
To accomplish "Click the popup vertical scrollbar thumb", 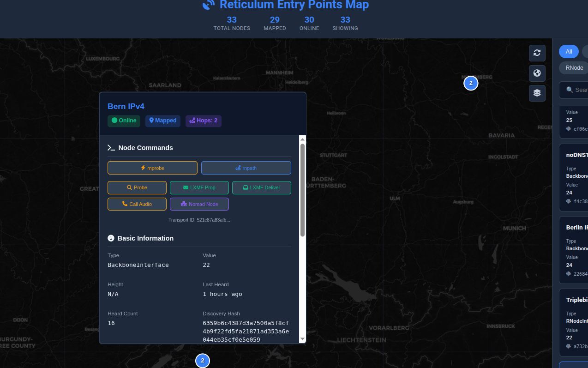I will 303,190.
